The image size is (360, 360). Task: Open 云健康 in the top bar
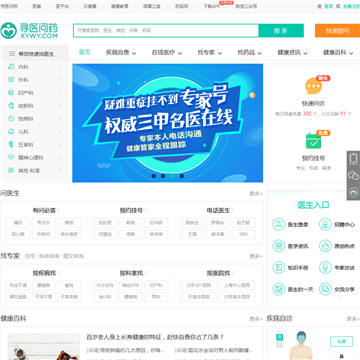tap(90, 6)
